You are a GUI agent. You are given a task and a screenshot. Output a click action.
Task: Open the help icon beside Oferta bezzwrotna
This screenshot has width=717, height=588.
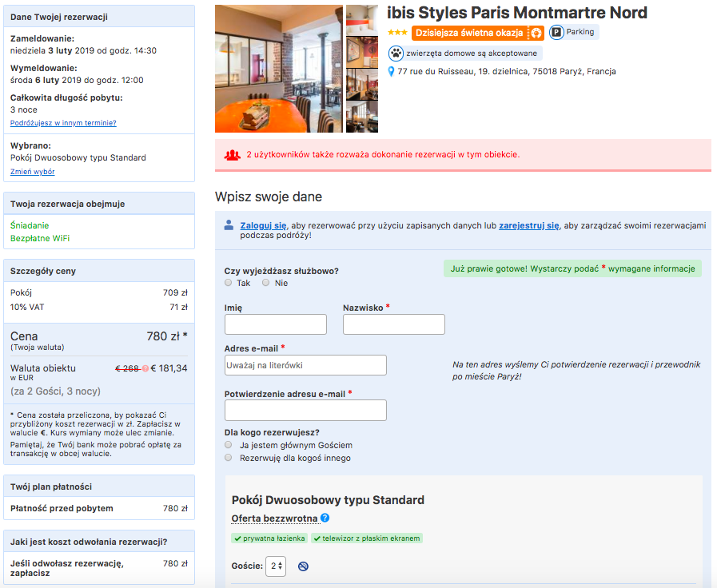click(325, 518)
